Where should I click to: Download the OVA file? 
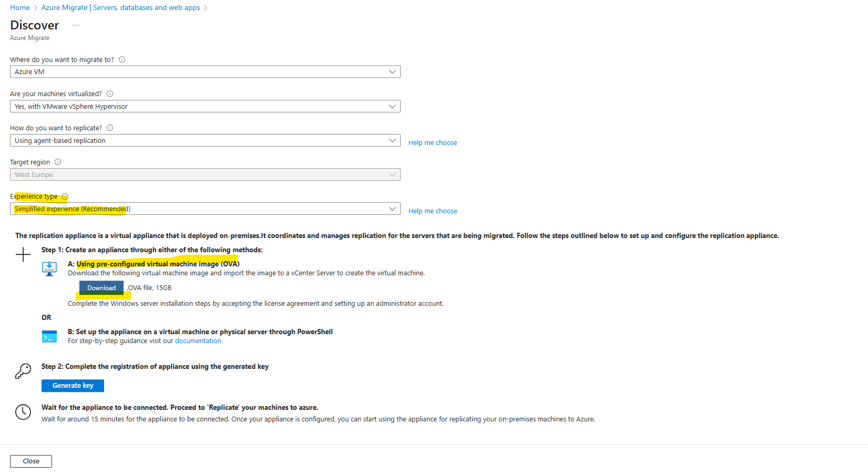click(101, 288)
